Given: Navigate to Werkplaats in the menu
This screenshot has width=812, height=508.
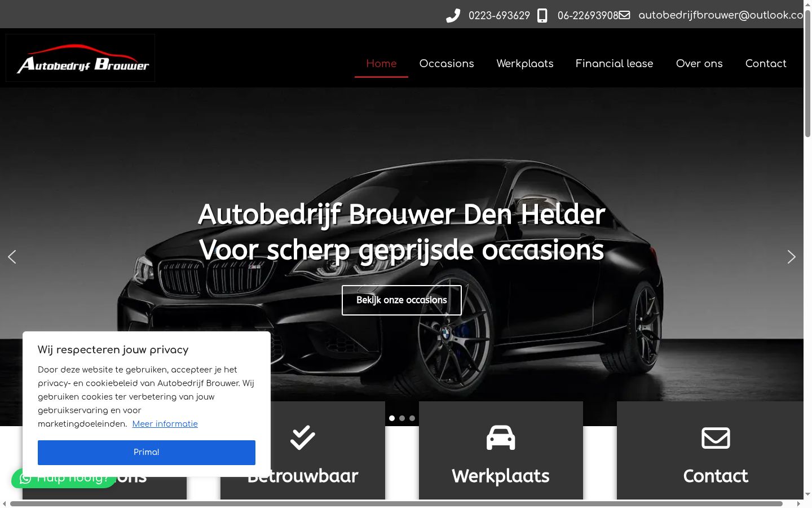Looking at the screenshot, I should click(x=525, y=64).
